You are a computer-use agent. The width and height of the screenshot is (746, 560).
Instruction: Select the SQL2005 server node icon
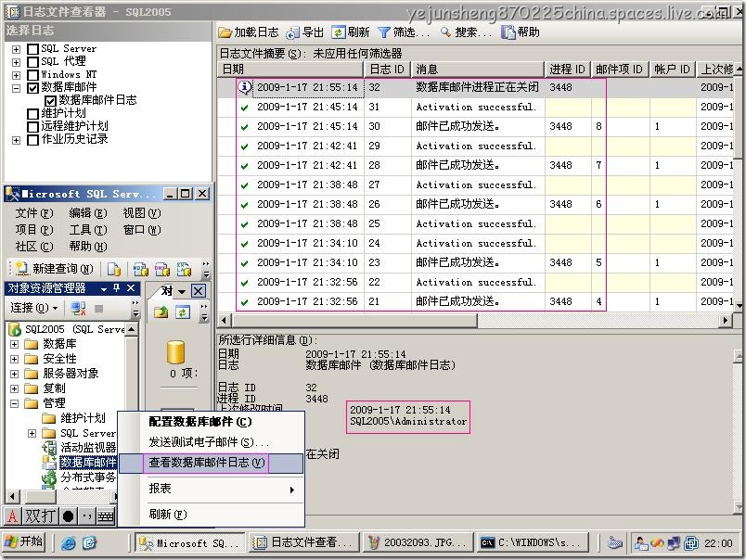click(15, 329)
